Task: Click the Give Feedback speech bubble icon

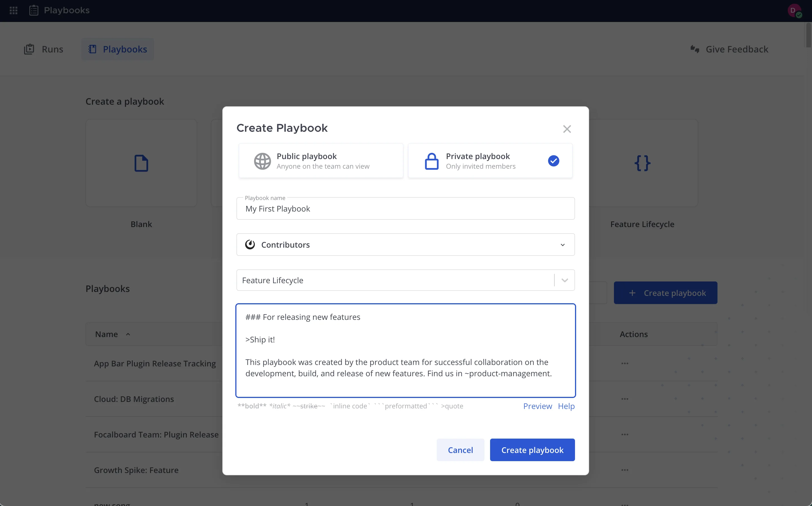Action: pos(695,49)
